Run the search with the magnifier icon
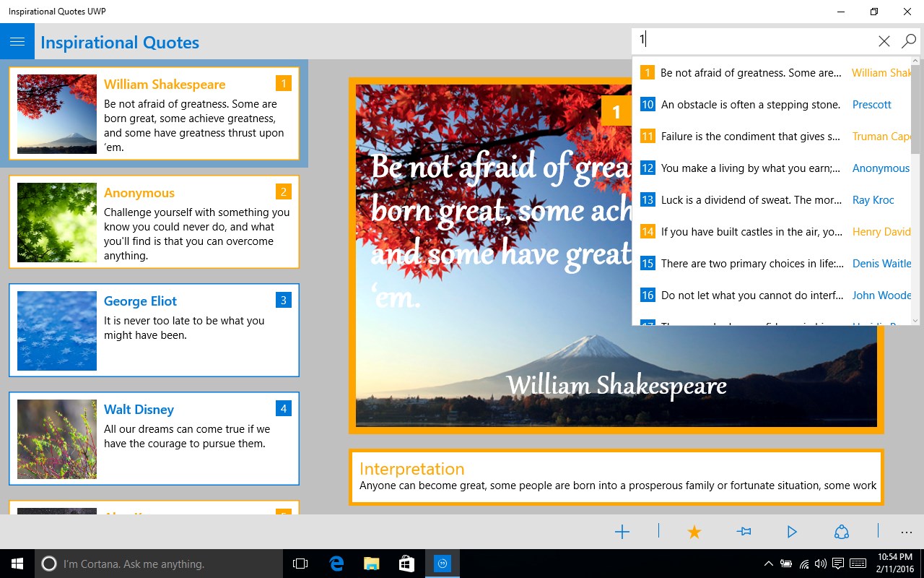Image resolution: width=924 pixels, height=578 pixels. click(x=908, y=41)
